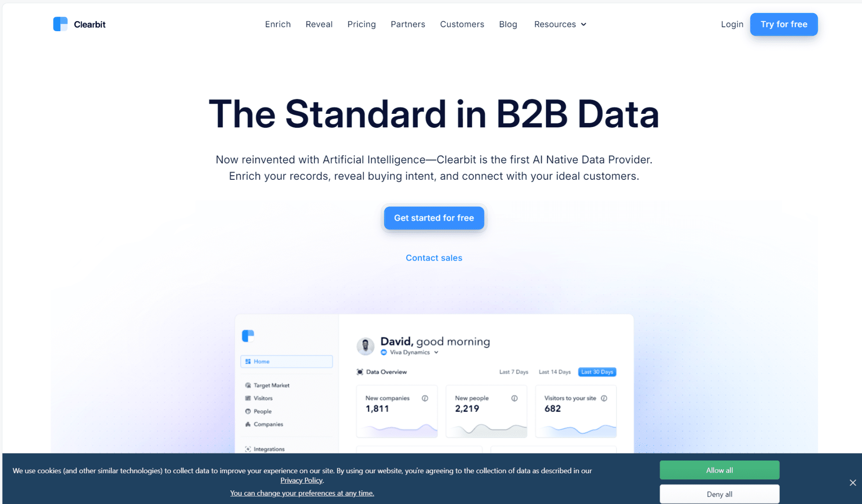Click Get started for free button
862x504 pixels.
click(434, 217)
